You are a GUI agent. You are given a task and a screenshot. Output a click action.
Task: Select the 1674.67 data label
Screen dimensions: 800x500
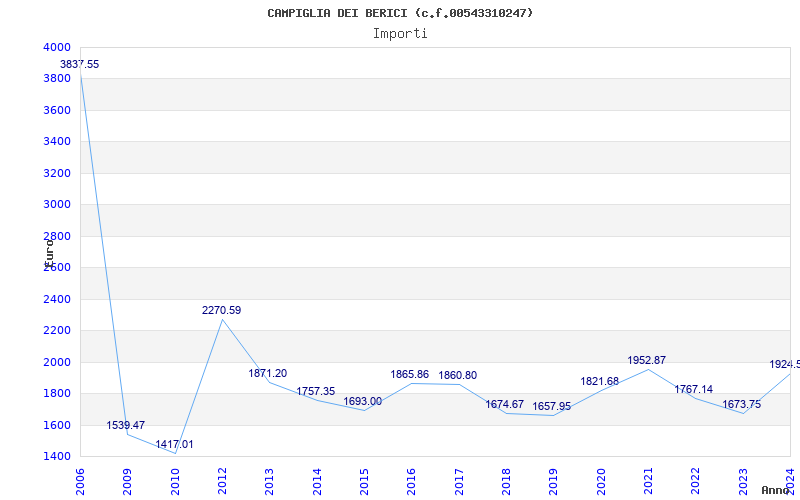(x=505, y=405)
